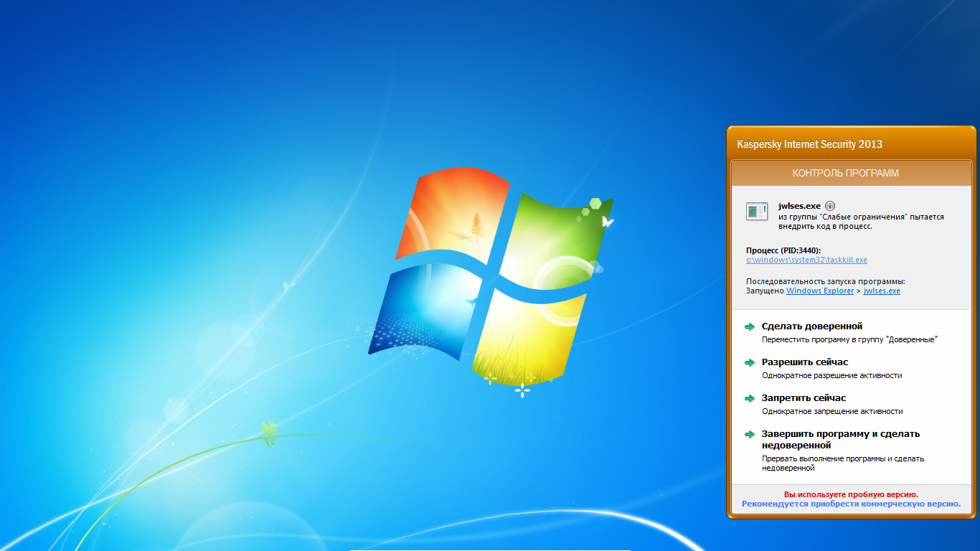Click the Kaspersky Internet Security 2013 title bar
The image size is (980, 551).
pyautogui.click(x=809, y=144)
